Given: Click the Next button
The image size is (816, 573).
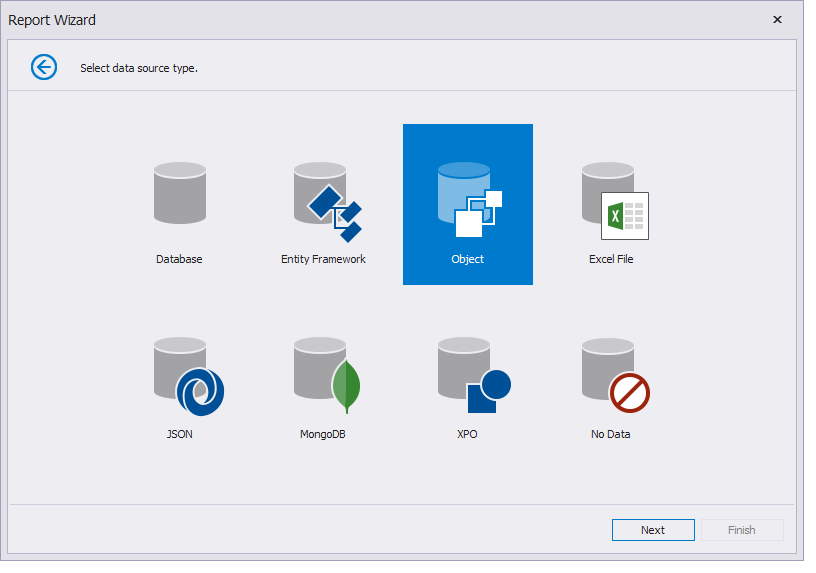Looking at the screenshot, I should click(x=653, y=530).
